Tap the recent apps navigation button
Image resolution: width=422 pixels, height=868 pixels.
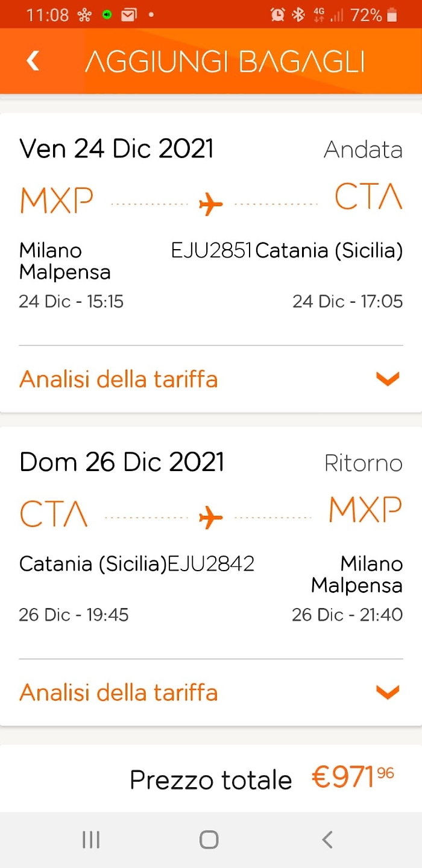click(90, 838)
